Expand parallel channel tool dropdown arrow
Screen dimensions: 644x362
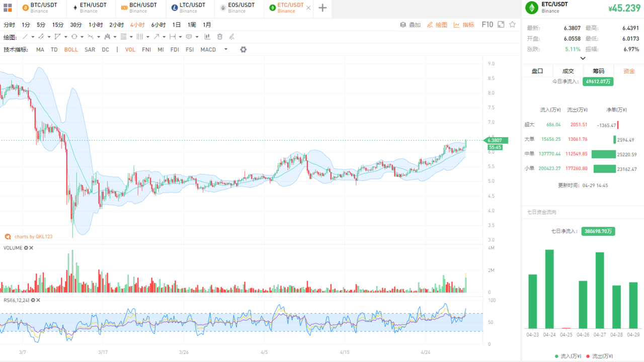point(49,37)
